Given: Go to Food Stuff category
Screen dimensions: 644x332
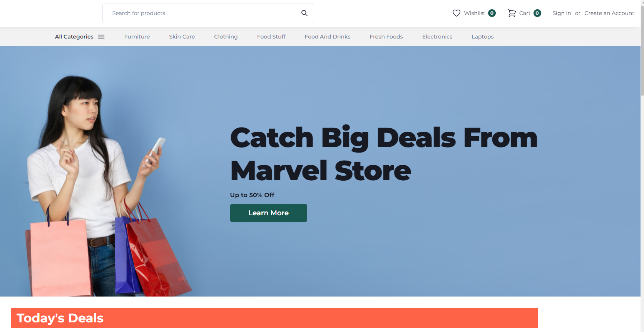Looking at the screenshot, I should (271, 37).
